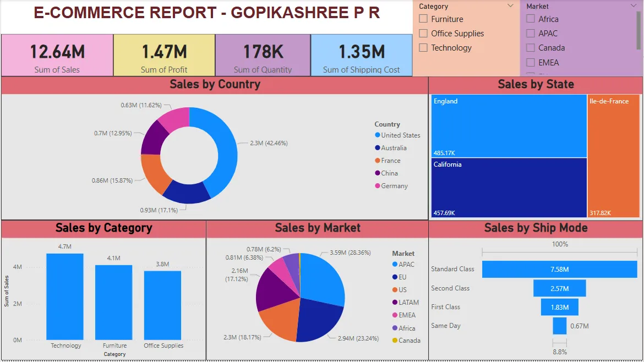Click the Sum of Quantity card

point(263,56)
